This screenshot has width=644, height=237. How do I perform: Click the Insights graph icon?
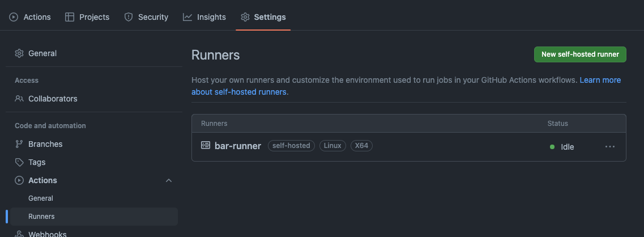click(x=187, y=17)
